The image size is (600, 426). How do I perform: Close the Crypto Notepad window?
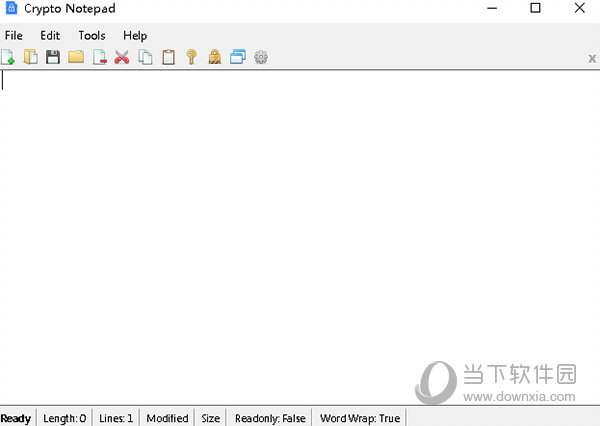[x=580, y=8]
